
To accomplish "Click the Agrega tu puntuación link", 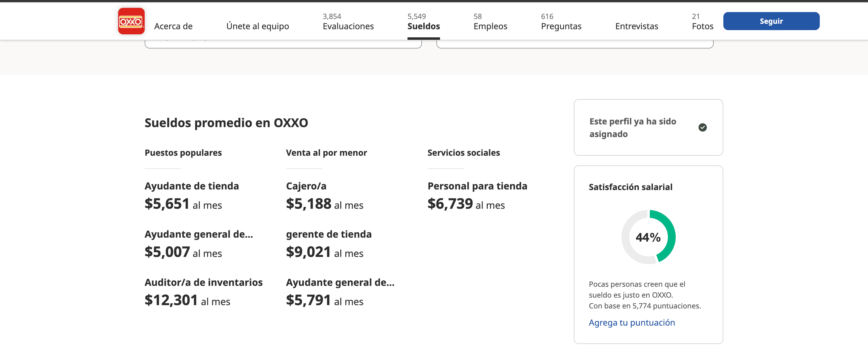I will 632,323.
